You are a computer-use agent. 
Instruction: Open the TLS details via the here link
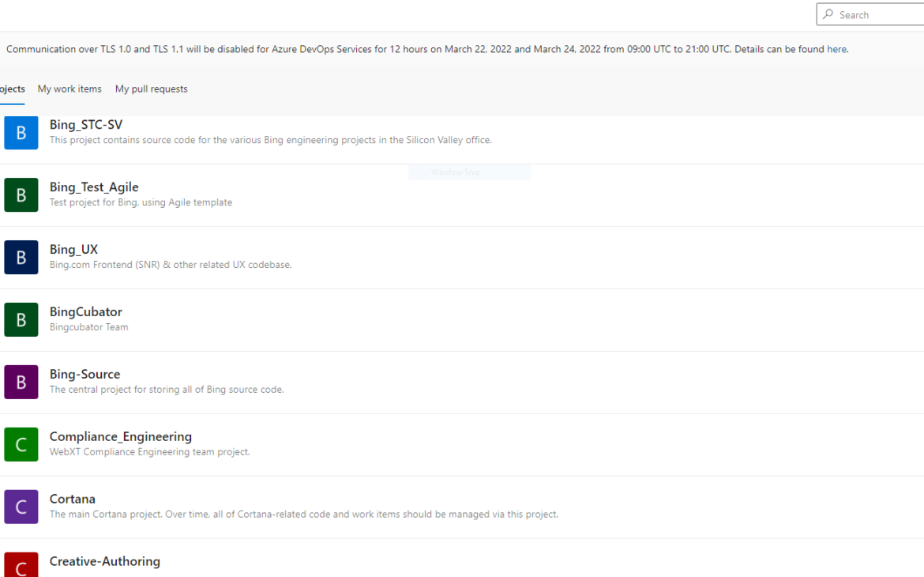coord(836,49)
